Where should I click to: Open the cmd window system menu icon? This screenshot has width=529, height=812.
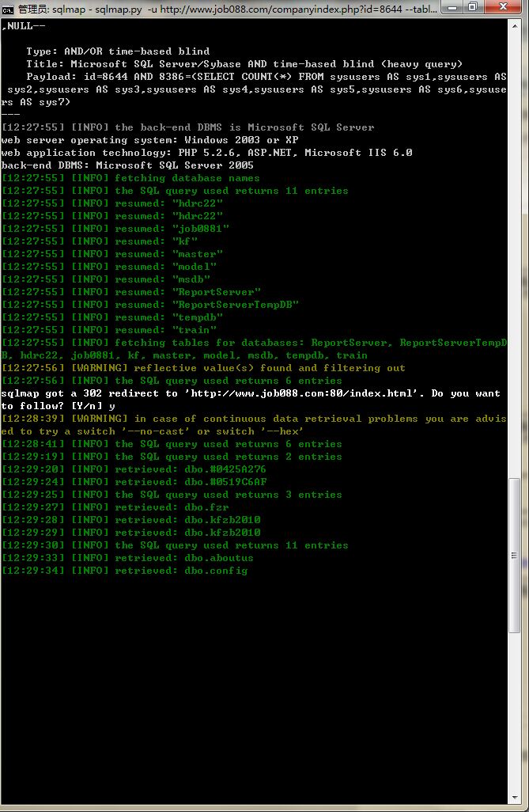(x=8, y=9)
